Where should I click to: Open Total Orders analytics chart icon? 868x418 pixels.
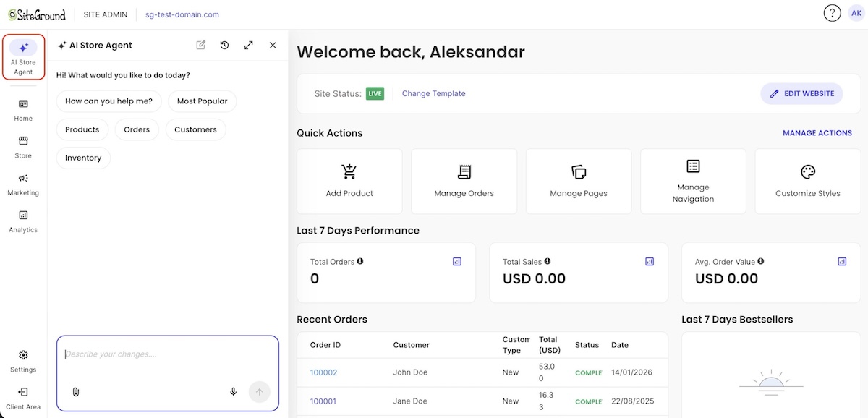click(456, 262)
